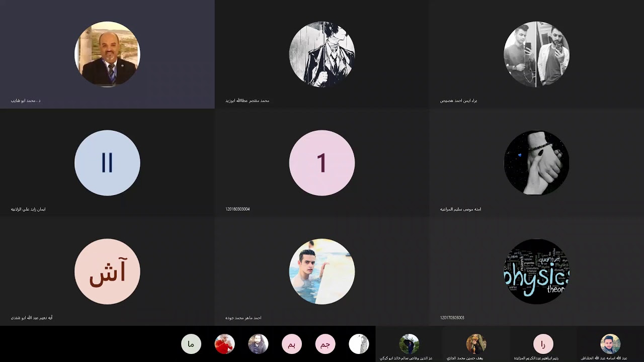This screenshot has width=644, height=362.
Task: Click the physics word-cloud avatar
Action: (x=536, y=271)
